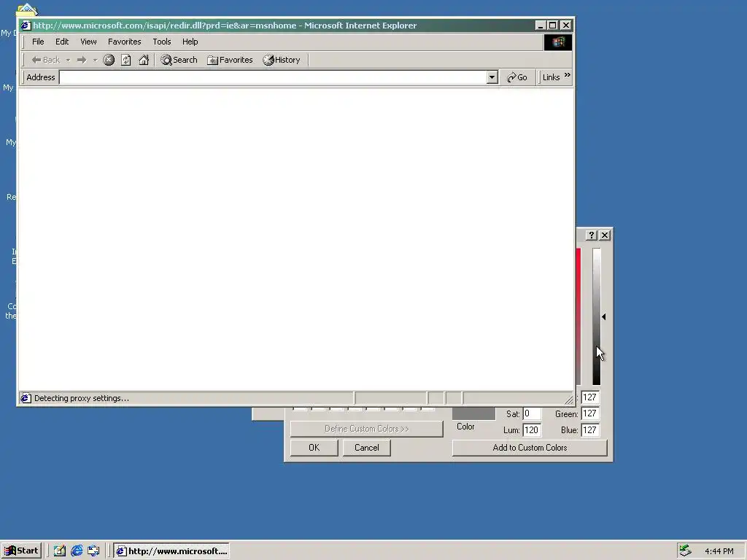This screenshot has height=560, width=747.
Task: Click the Go arrow beside address bar
Action: pyautogui.click(x=517, y=77)
